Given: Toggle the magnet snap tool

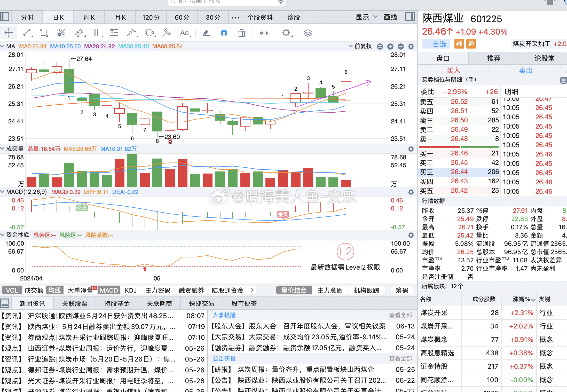Looking at the screenshot, I should 224,33.
